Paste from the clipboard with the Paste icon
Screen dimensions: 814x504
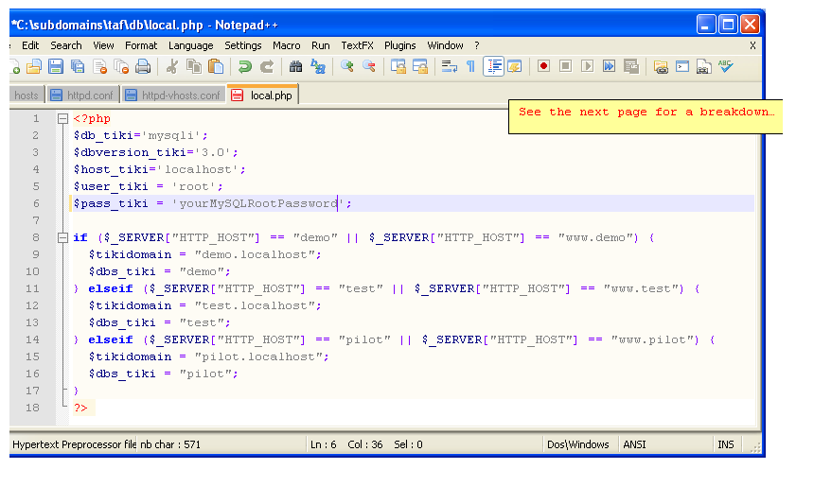pyautogui.click(x=216, y=66)
